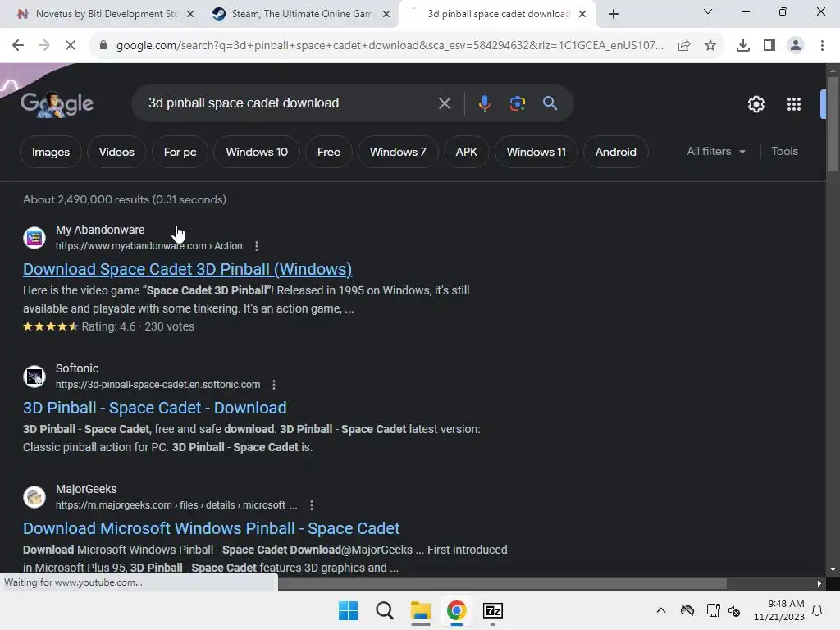Screen dimensions: 840x630
Task: Go back to the previous page
Action: pos(18,46)
